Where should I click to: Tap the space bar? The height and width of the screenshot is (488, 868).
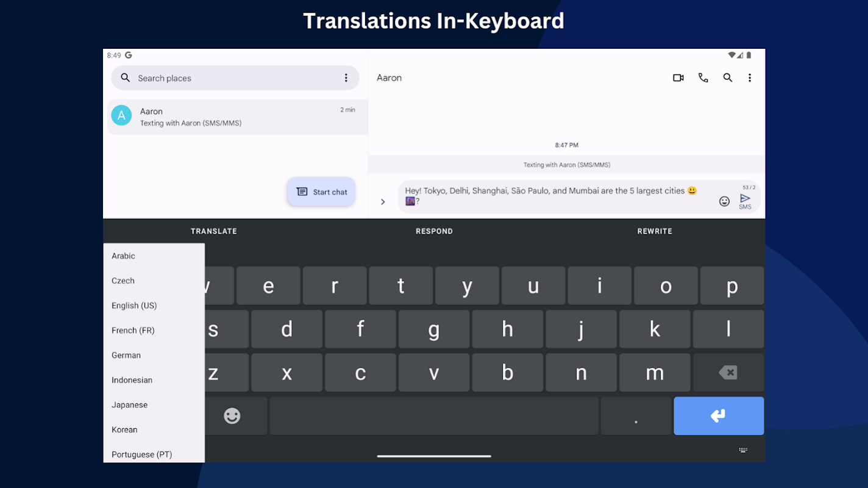point(434,416)
